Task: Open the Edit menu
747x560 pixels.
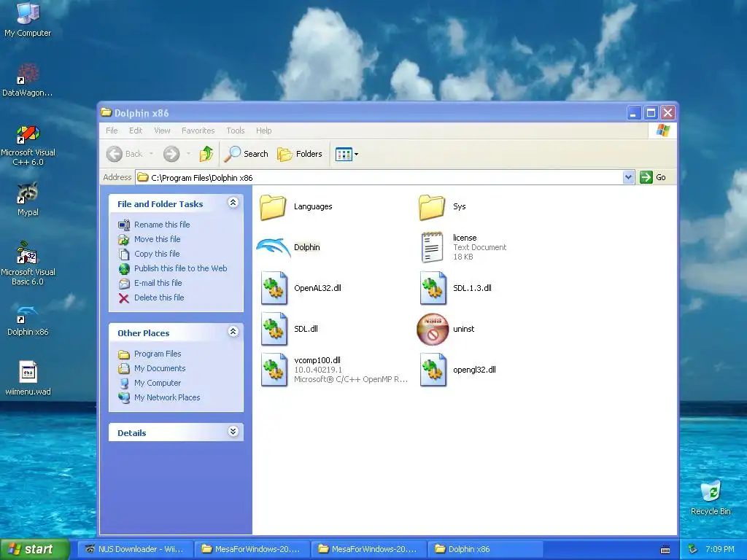Action: (x=135, y=131)
